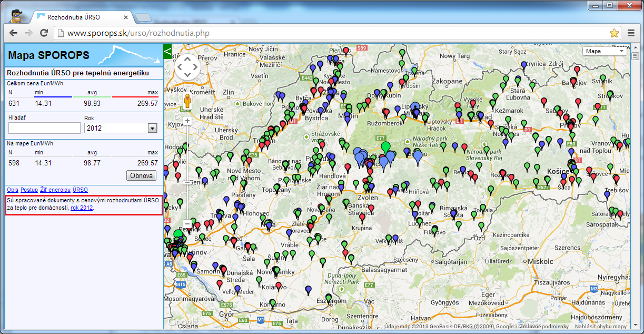Open the Žiť energiou link
The height and width of the screenshot is (334, 644).
click(x=55, y=190)
